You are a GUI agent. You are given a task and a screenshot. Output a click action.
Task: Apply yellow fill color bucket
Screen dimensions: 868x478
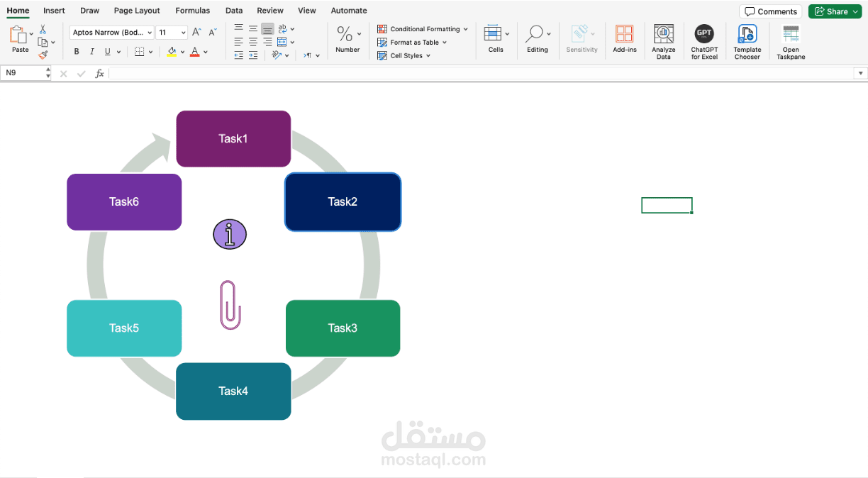pos(172,52)
